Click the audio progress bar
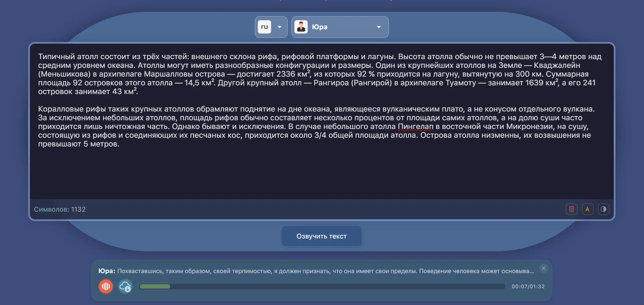The width and height of the screenshot is (644, 305). (x=322, y=287)
